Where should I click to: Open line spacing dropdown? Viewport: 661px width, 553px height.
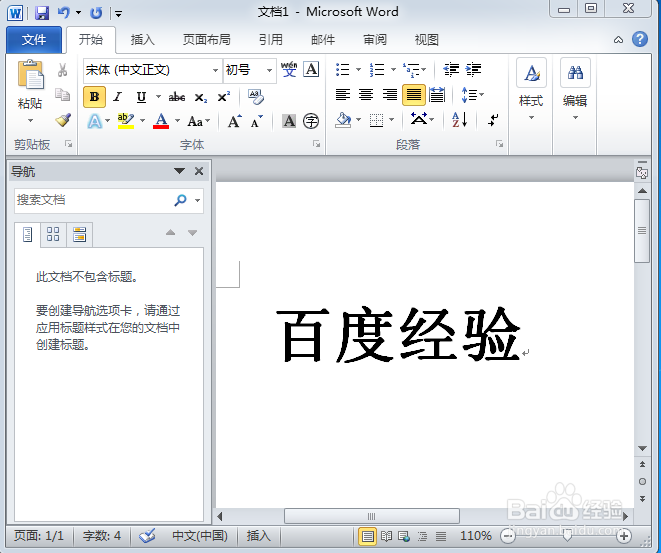[473, 95]
